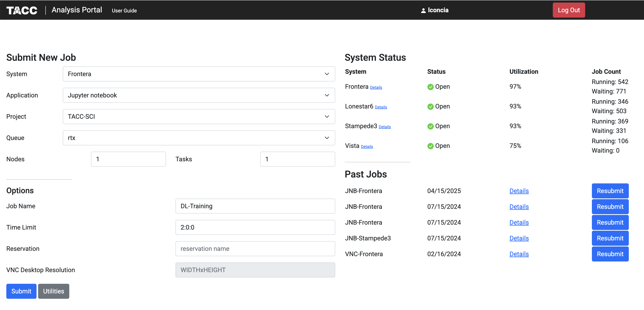
Task: Click the VNC Desktop Resolution field
Action: coord(255,270)
